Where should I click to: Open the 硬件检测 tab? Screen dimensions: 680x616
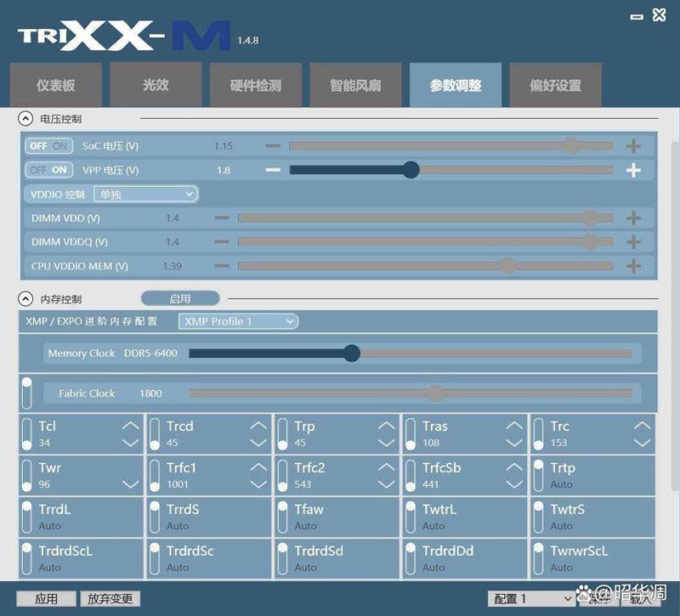pyautogui.click(x=255, y=86)
